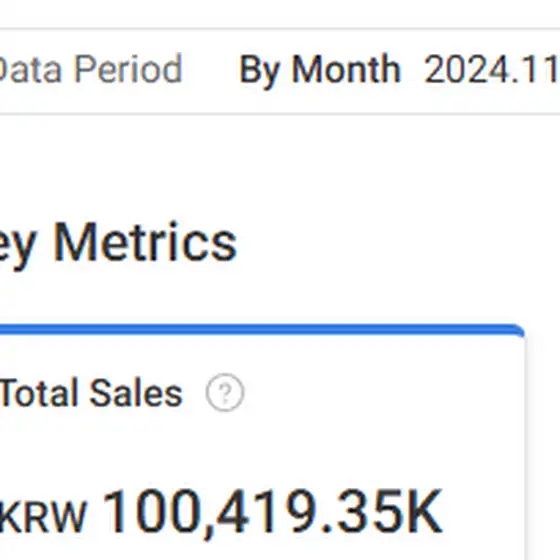Click the Key Metrics section heading
Image resolution: width=560 pixels, height=560 pixels.
click(118, 244)
